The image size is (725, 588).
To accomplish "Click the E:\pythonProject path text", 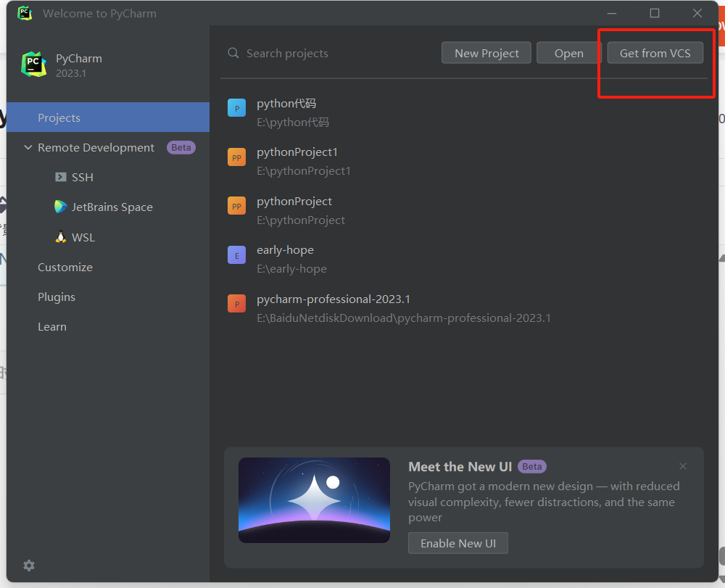I will coord(301,220).
